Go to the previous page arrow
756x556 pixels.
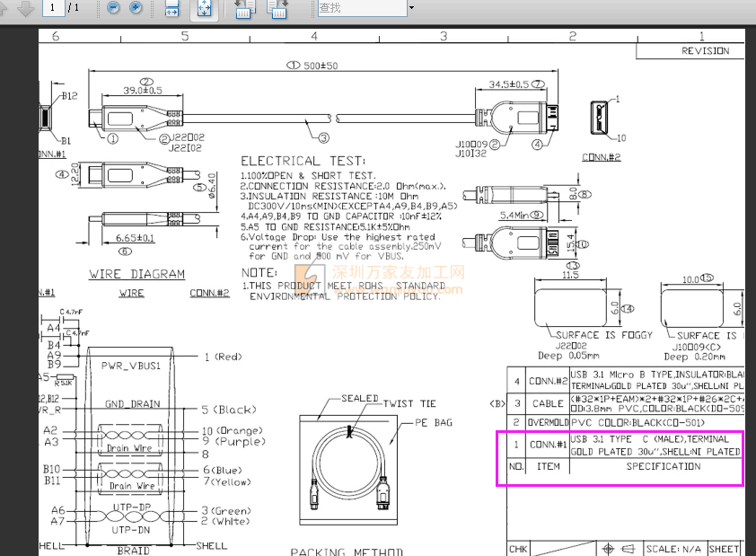pos(5,8)
